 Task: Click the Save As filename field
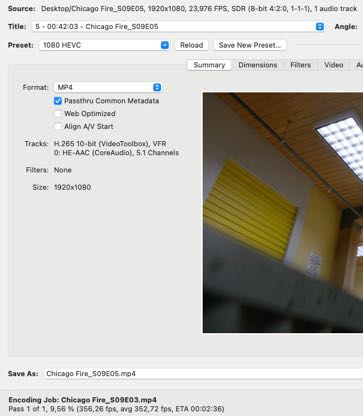(203, 374)
